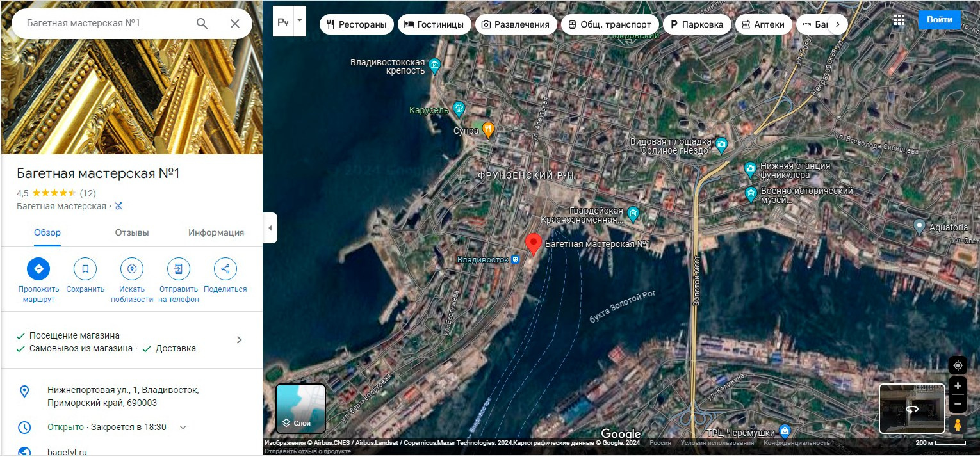980x457 pixels.
Task: Switch to the Отзывы tab
Action: coord(132,232)
